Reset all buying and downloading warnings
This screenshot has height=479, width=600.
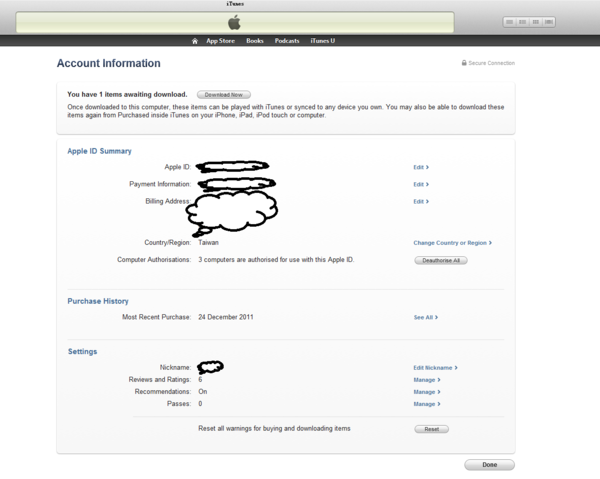432,429
